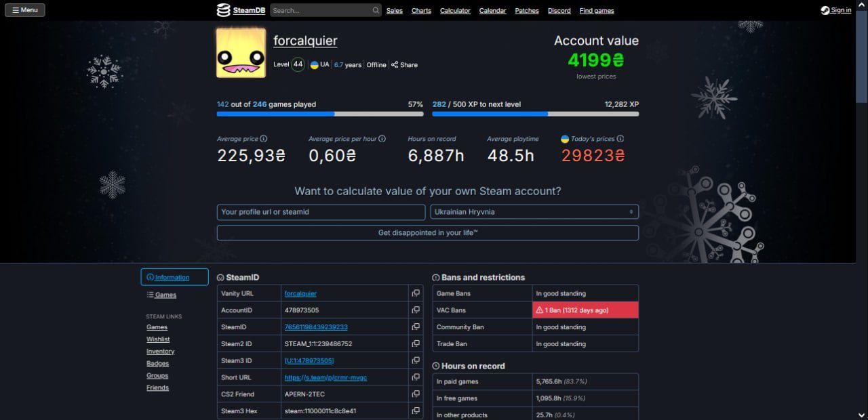This screenshot has width=868, height=420.
Task: Click the XP to next level progress bar
Action: coord(535,114)
